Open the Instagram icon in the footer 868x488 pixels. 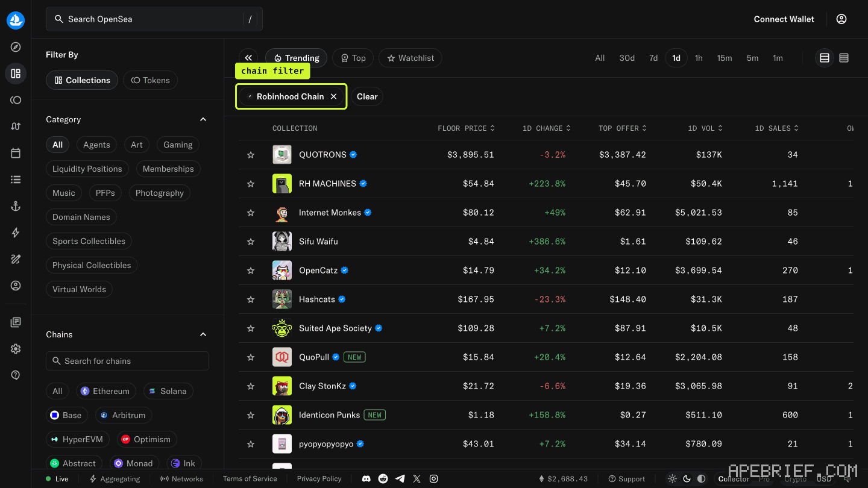(x=433, y=479)
